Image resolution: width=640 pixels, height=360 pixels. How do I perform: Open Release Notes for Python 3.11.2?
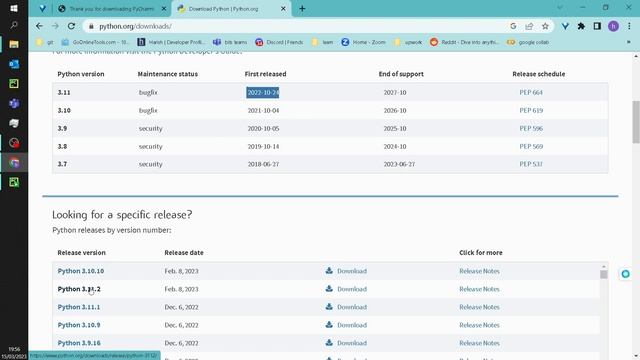(479, 289)
